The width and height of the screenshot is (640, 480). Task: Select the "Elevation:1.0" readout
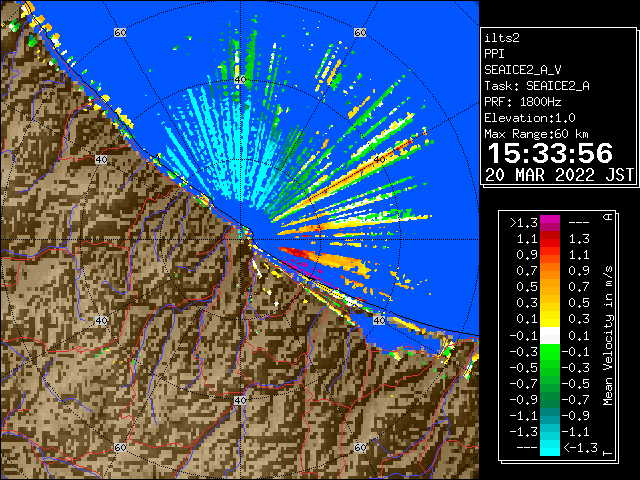tap(530, 118)
